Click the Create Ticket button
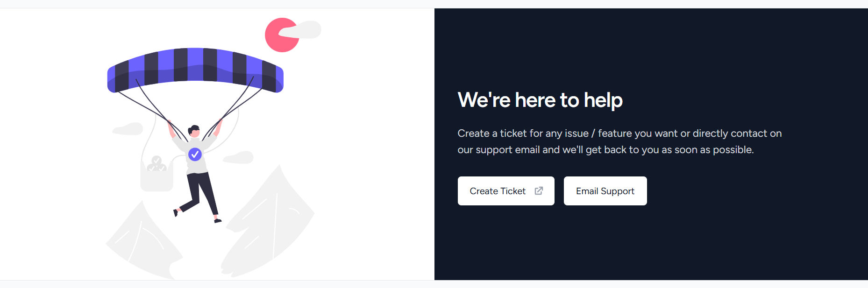The width and height of the screenshot is (868, 288). coord(498,191)
